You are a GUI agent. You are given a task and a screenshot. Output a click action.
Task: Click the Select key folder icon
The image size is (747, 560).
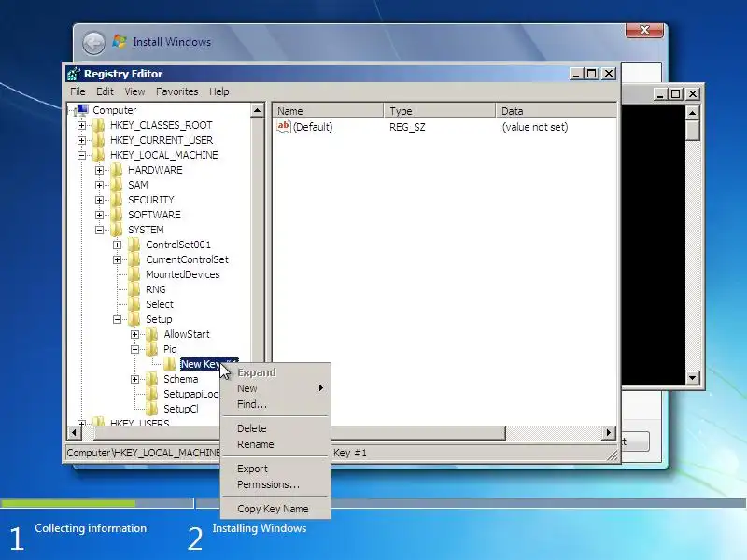134,304
